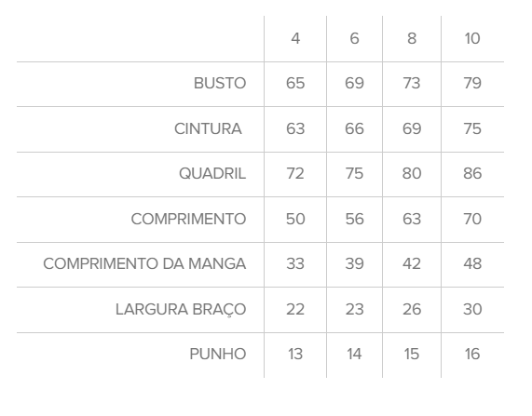The height and width of the screenshot is (416, 532).
Task: Click the size 8 column header
Action: tap(412, 38)
